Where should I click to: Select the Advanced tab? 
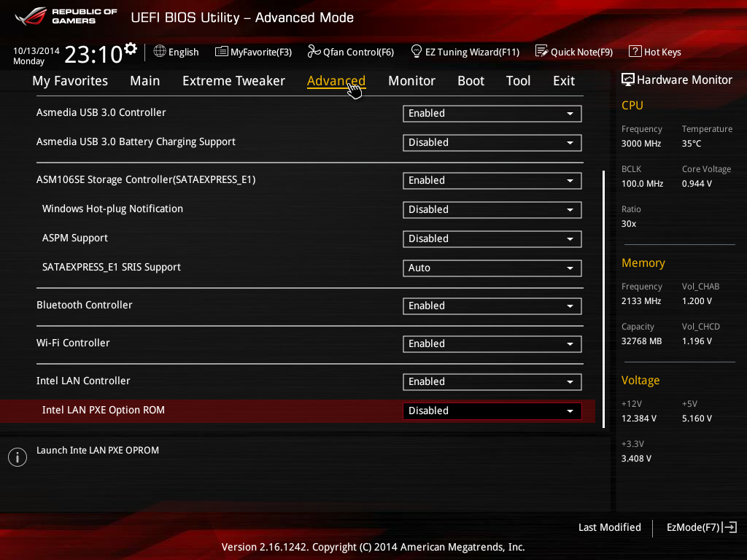[x=336, y=81]
